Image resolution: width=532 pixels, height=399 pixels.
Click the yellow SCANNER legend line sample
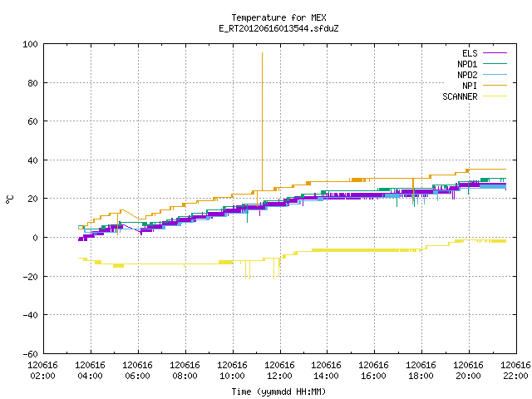(x=495, y=96)
